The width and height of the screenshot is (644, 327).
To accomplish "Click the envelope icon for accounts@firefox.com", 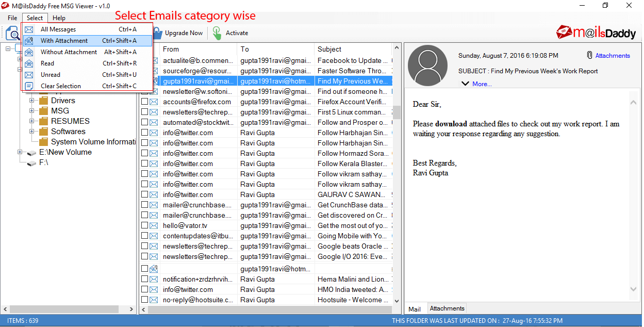I will tap(154, 102).
